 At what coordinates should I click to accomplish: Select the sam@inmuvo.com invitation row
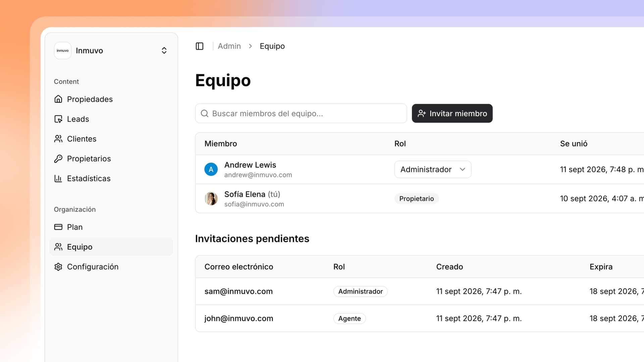pyautogui.click(x=420, y=291)
